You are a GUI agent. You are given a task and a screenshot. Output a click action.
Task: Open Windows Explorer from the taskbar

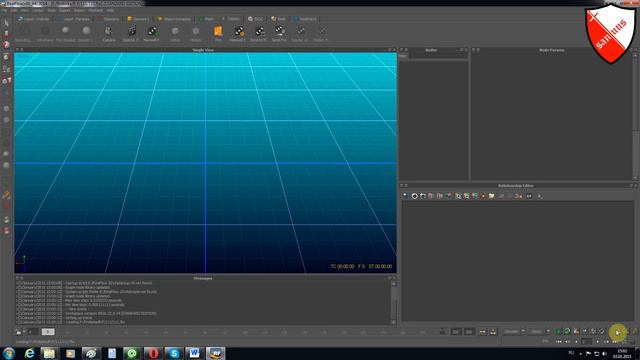pyautogui.click(x=49, y=353)
